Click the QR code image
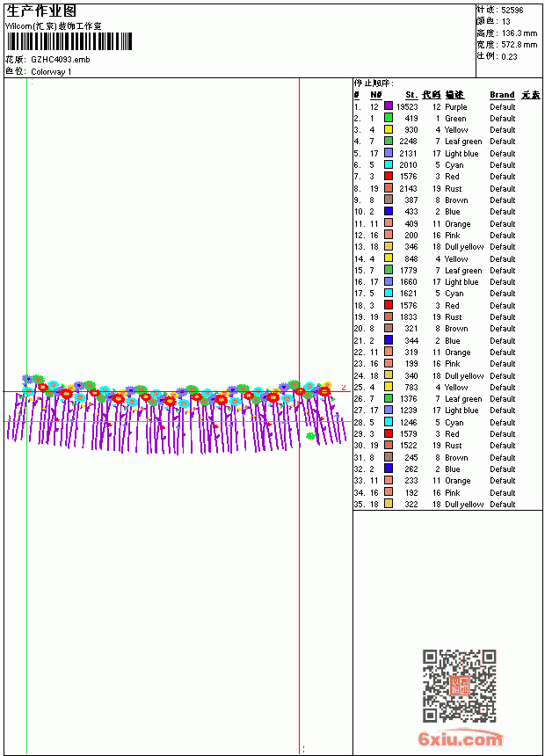Image resolution: width=545 pixels, height=756 pixels. 460,686
